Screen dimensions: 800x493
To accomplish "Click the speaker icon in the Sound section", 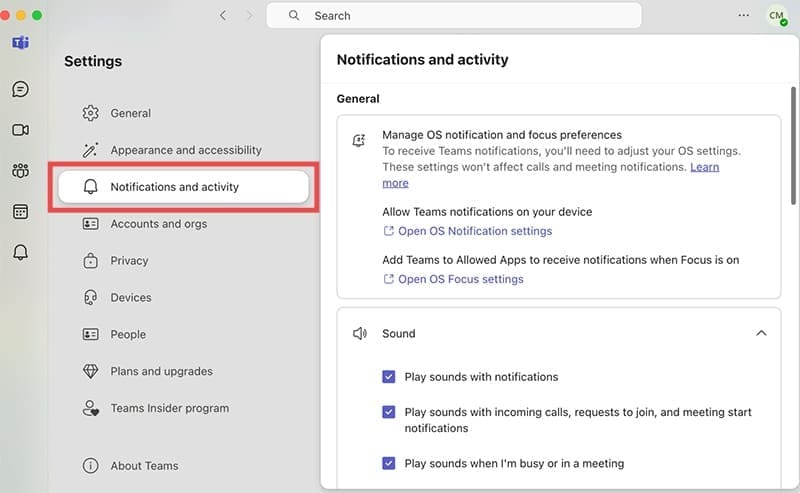I will pos(360,333).
